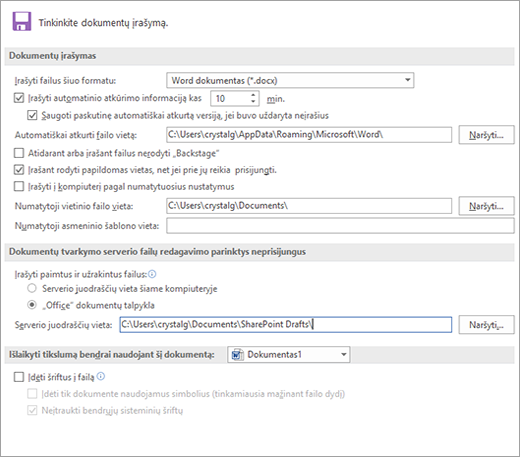Click Naršyti button for default local file location
The width and height of the screenshot is (520, 457).
(x=486, y=206)
